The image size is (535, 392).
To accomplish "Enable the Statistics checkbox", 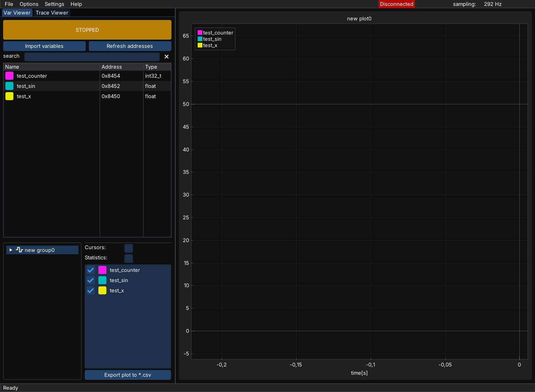I will (x=129, y=258).
